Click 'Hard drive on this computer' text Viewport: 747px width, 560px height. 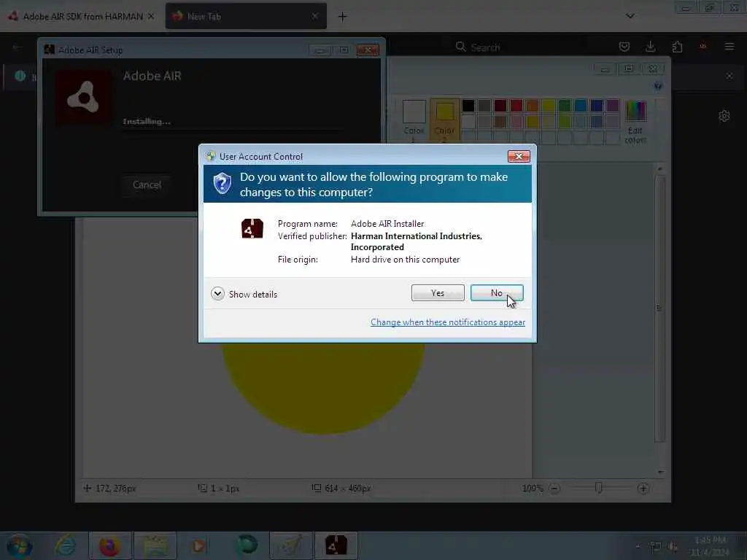[405, 260]
